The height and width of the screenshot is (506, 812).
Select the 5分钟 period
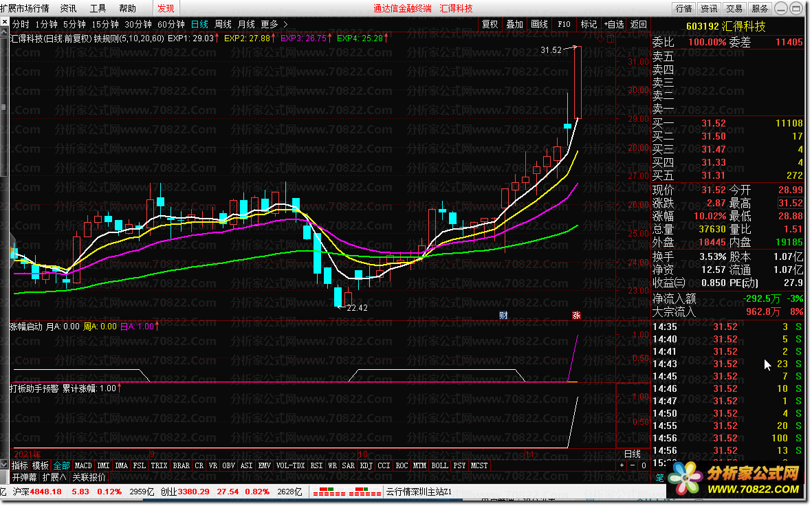click(74, 24)
